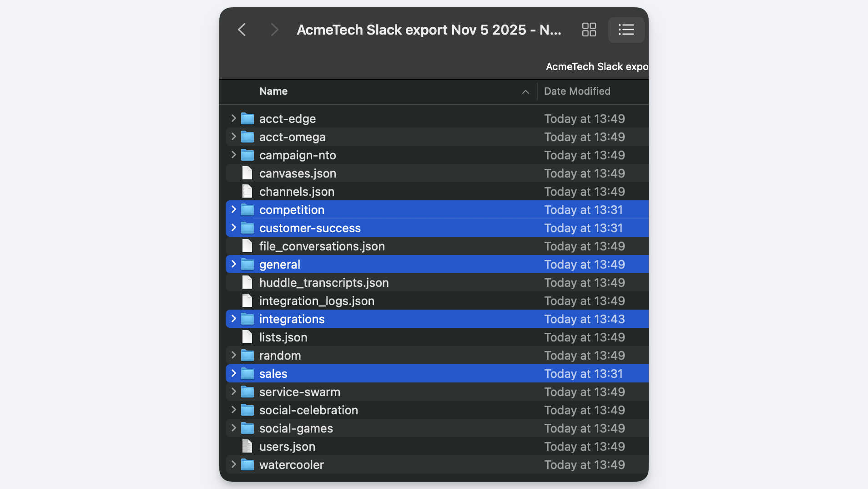Select the huddle_transcripts.json file
The height and width of the screenshot is (489, 868).
(x=323, y=283)
